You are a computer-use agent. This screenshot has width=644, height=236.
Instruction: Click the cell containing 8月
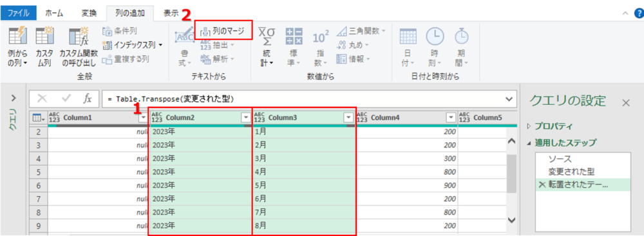[x=304, y=225]
